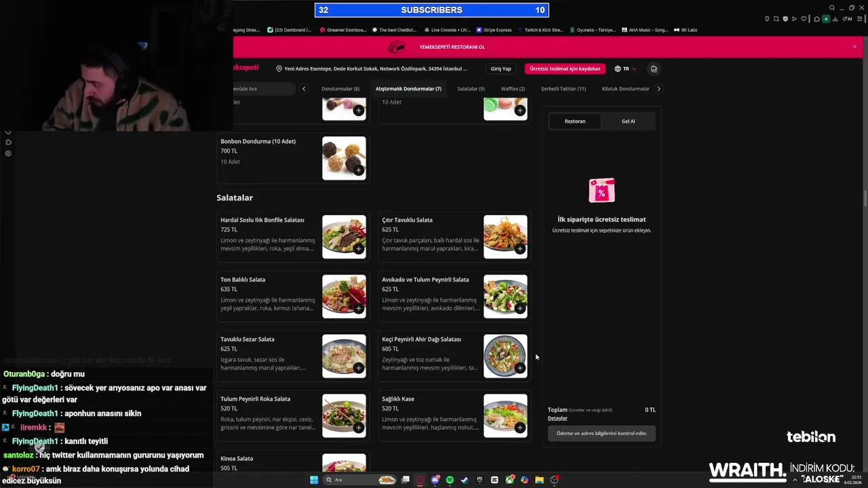Expand the system tray hidden icons chevron
Screen dimensions: 868x488
coord(795,480)
